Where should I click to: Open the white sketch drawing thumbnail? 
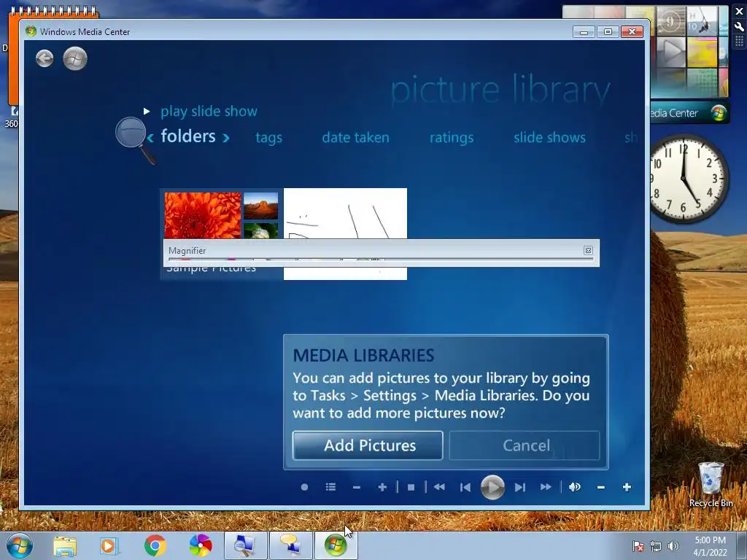(345, 214)
